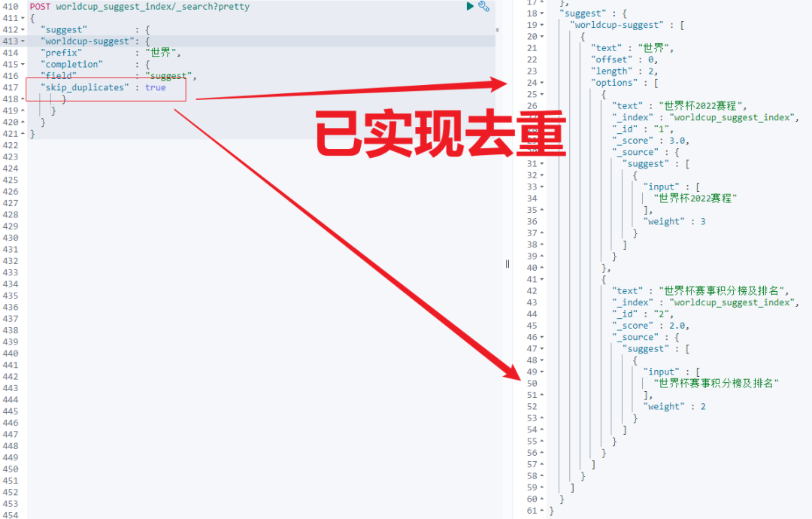
Task: Click "_score" : 2.0 in the response
Action: point(651,326)
